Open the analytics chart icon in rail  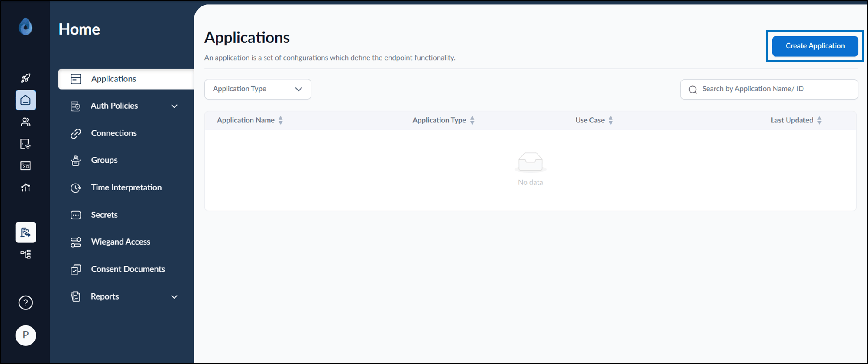tap(26, 187)
